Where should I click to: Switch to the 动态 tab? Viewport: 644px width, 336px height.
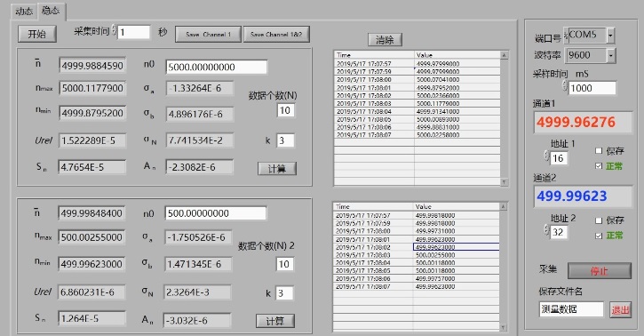click(x=24, y=11)
